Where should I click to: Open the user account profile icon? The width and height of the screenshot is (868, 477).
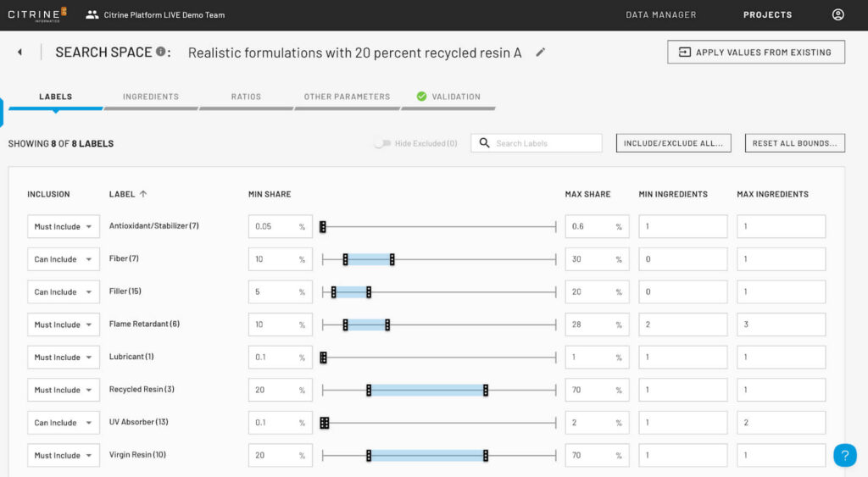click(838, 14)
